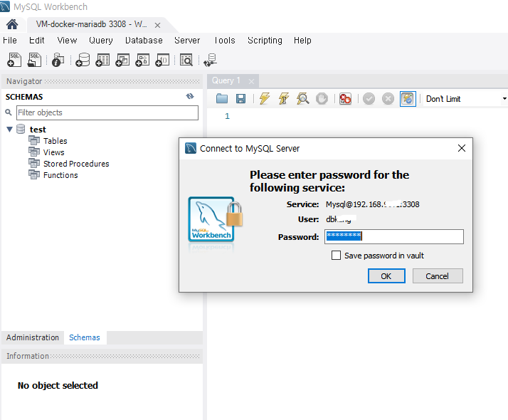Close the VM-docker-mariadb connection tab
The height and width of the screenshot is (420, 508).
click(157, 25)
